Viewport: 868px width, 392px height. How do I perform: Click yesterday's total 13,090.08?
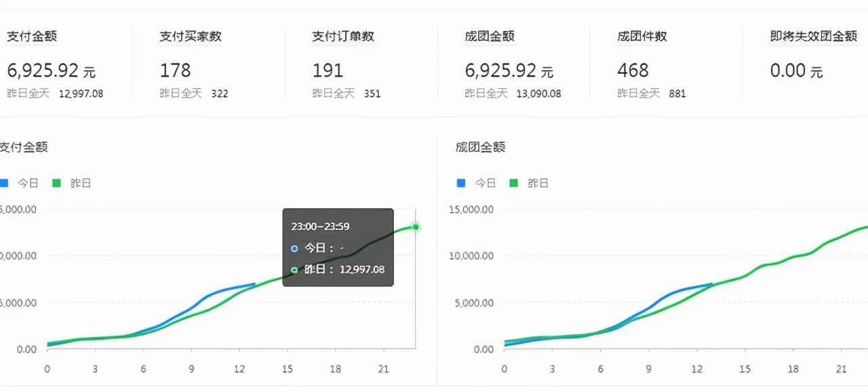pos(538,94)
